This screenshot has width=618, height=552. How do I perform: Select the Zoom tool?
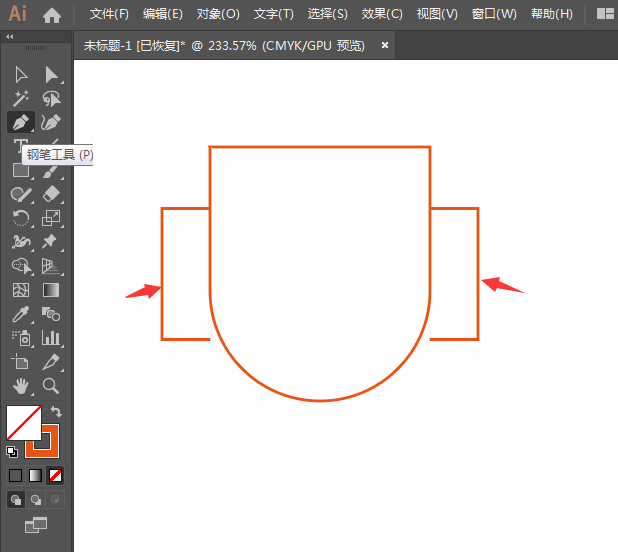pyautogui.click(x=51, y=386)
